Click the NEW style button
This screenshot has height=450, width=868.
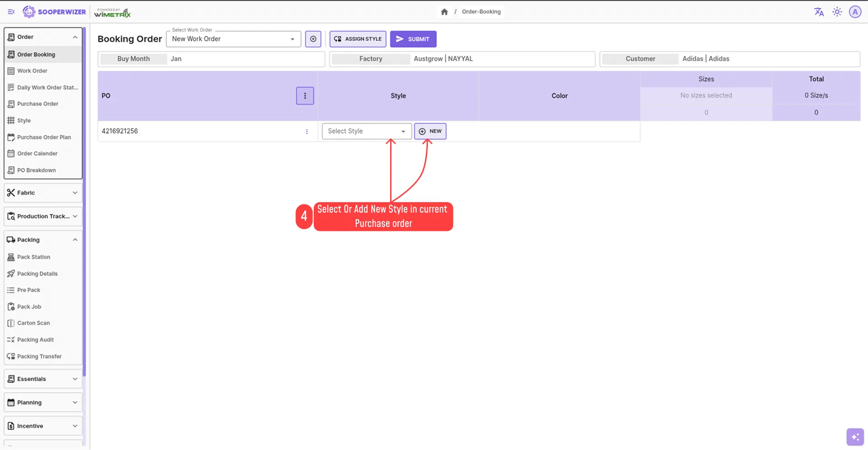coord(430,131)
